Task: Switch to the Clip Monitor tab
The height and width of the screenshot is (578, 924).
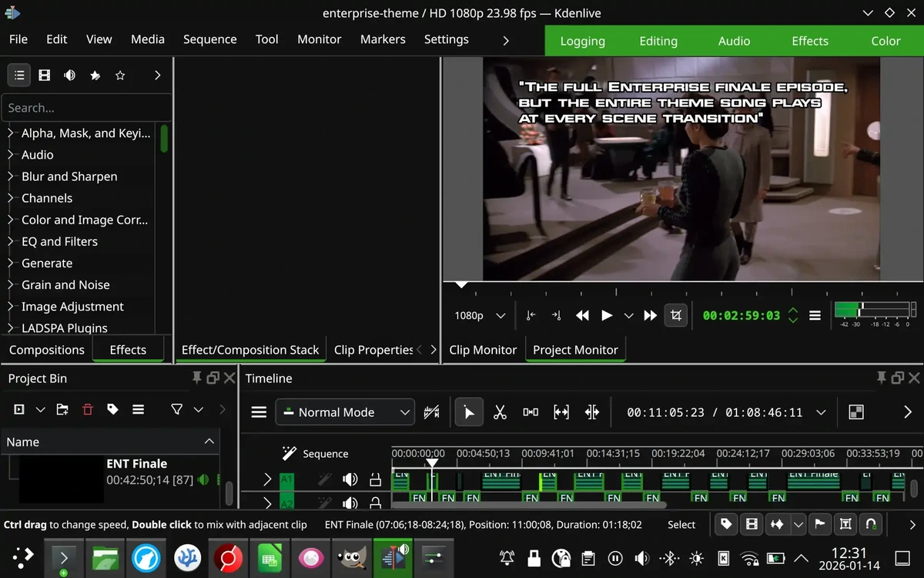Action: click(483, 348)
